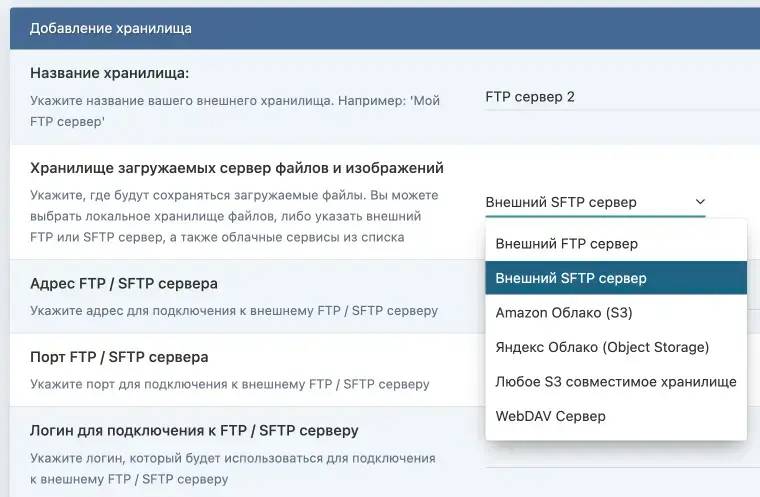The width and height of the screenshot is (760, 497).
Task: Select 'Amazon Облако (S3)' storage option
Action: tap(564, 313)
